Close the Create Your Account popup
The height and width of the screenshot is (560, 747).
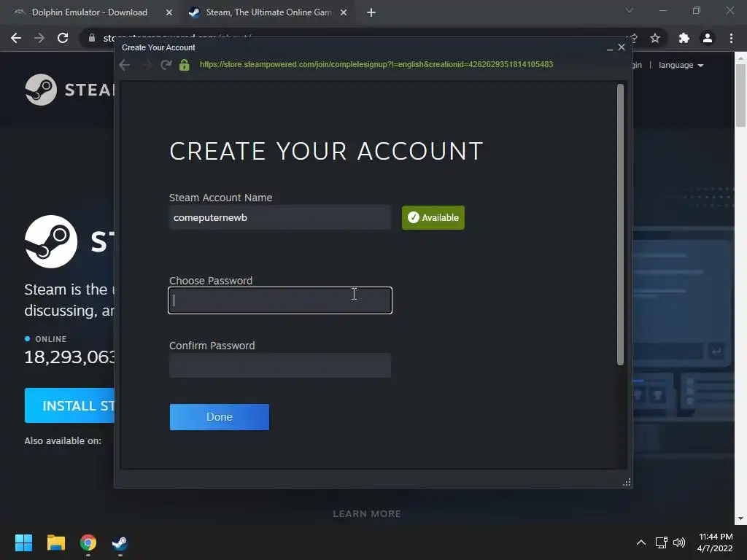[x=622, y=47]
